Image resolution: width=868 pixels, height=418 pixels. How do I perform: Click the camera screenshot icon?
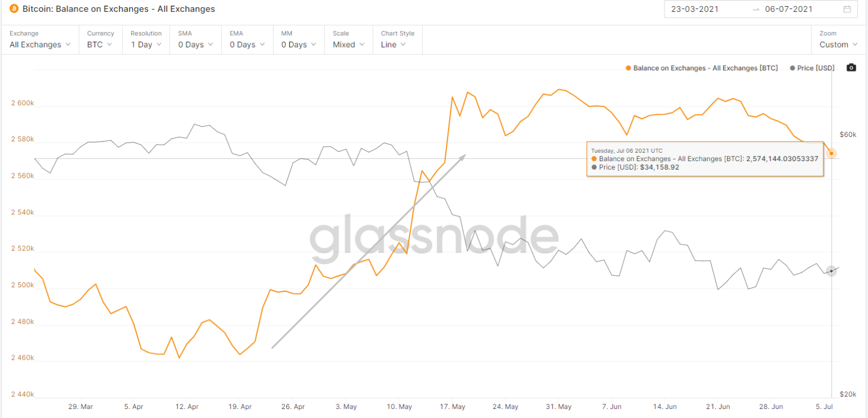pyautogui.click(x=851, y=68)
